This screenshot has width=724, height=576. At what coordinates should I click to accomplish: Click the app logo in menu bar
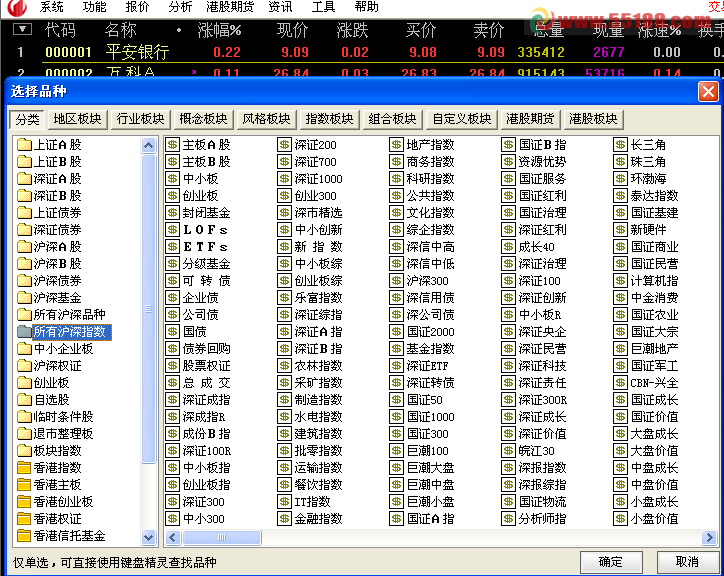pos(17,7)
